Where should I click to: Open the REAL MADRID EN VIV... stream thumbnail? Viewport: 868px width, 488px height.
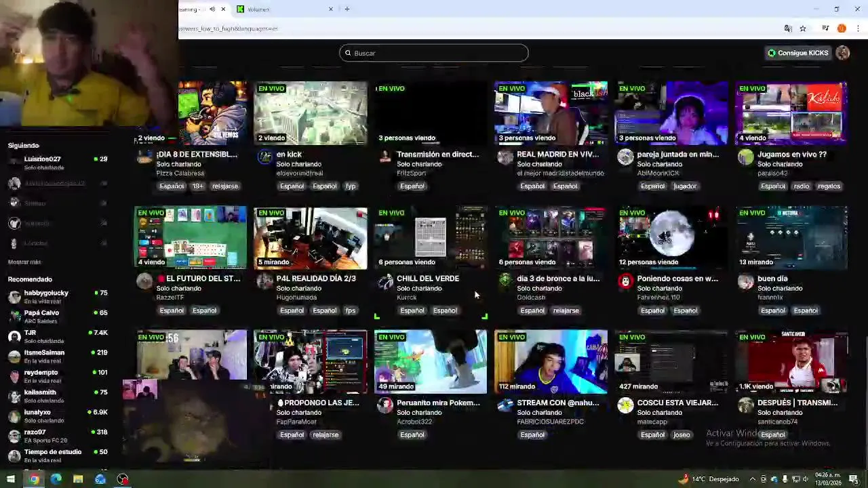[551, 113]
